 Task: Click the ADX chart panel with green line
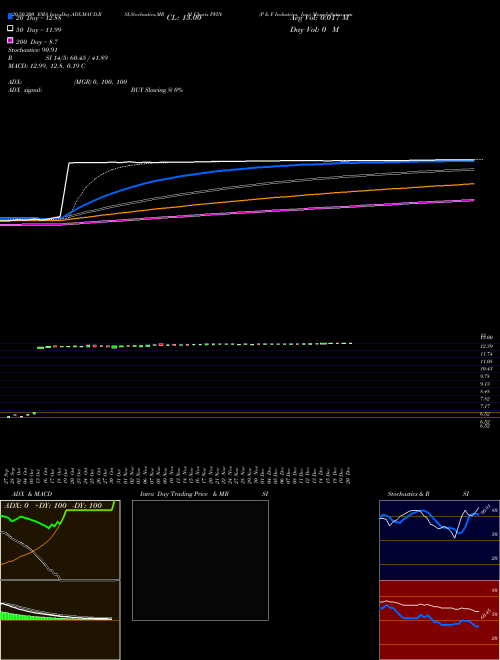tap(60, 540)
